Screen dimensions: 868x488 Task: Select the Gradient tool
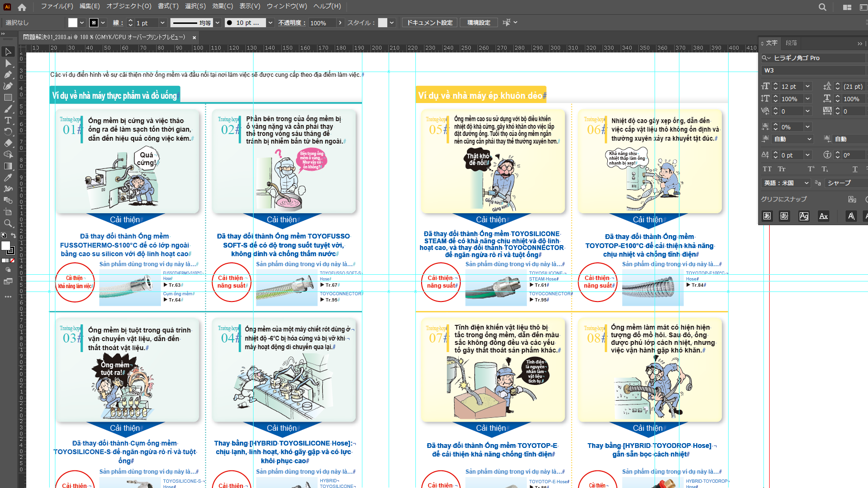[8, 166]
